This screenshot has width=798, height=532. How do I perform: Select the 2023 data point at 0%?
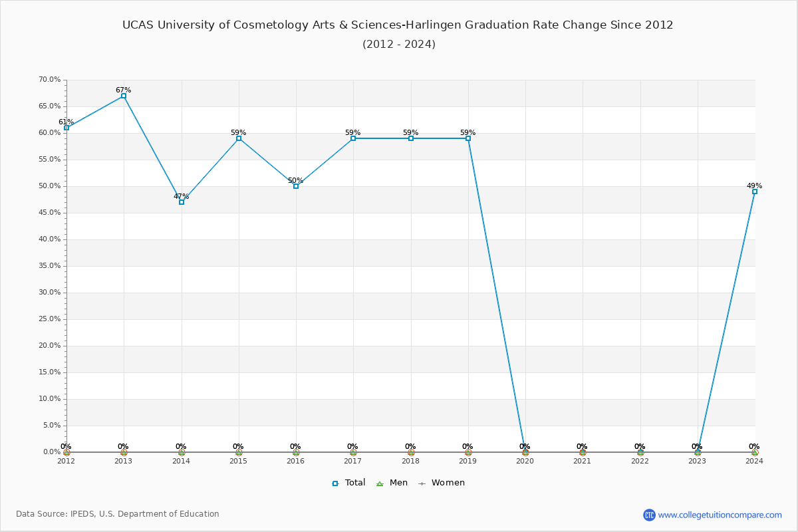click(x=698, y=452)
